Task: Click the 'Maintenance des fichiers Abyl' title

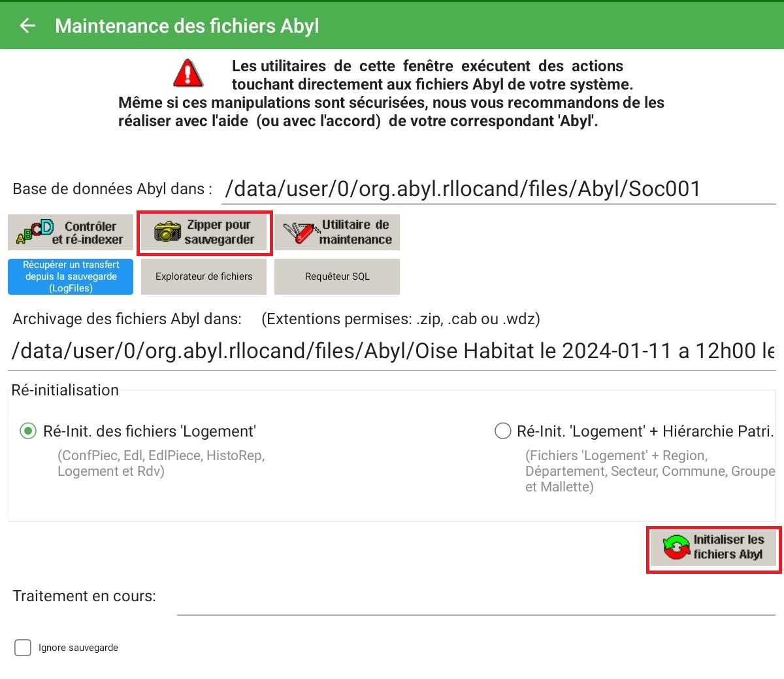Action: (x=187, y=25)
